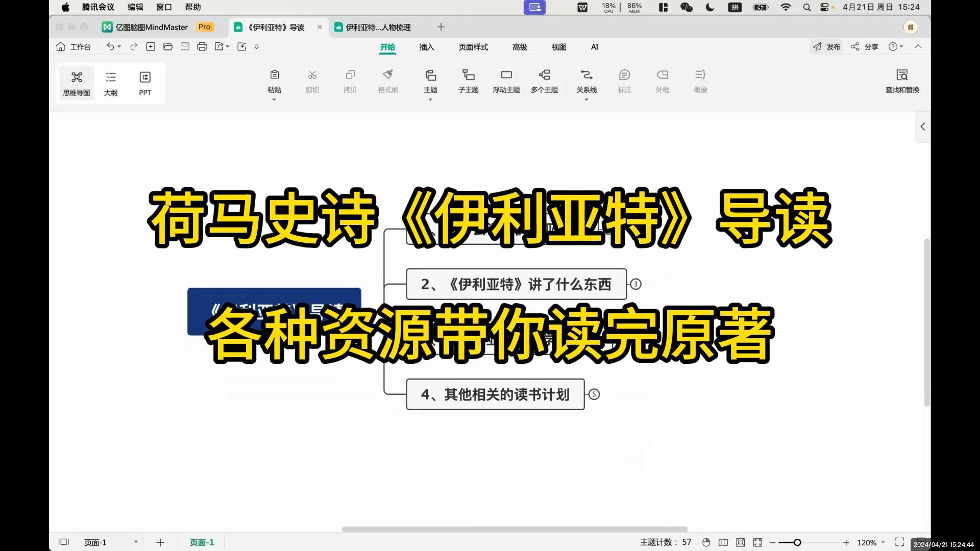
Task: Switch to 插入 ribbon tab
Action: (x=427, y=46)
